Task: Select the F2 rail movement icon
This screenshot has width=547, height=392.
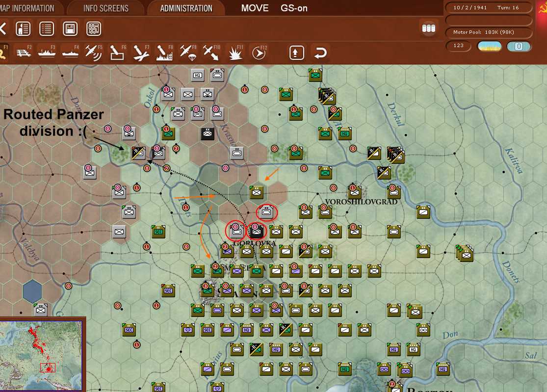Action: [24, 52]
